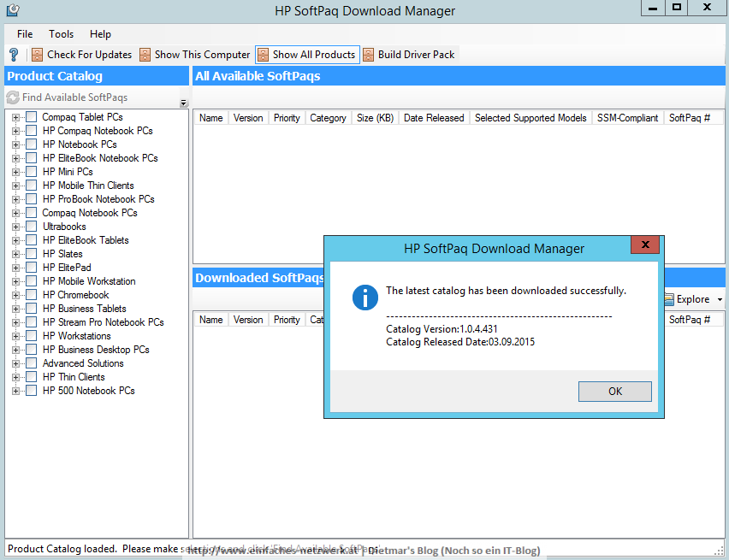Click OK in the catalog downloaded dialog

(x=614, y=392)
